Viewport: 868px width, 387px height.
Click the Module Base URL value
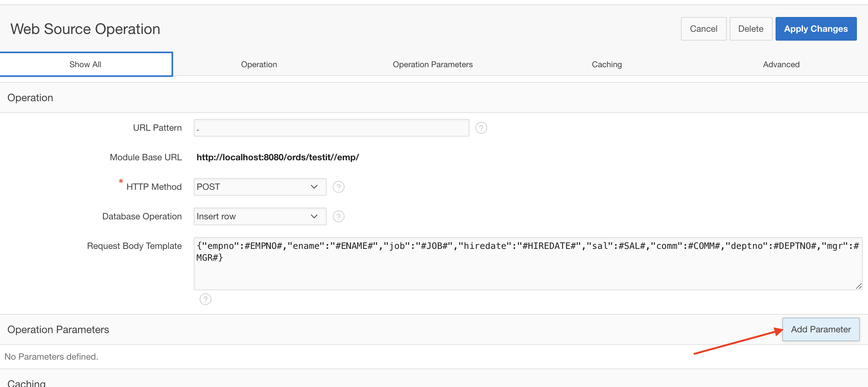point(278,157)
